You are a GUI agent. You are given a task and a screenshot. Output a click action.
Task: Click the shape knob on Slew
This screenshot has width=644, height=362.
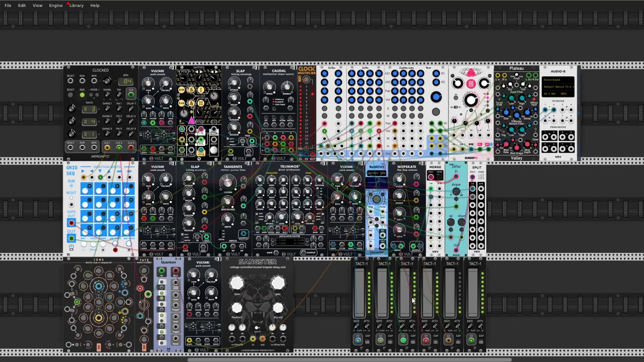click(x=456, y=191)
